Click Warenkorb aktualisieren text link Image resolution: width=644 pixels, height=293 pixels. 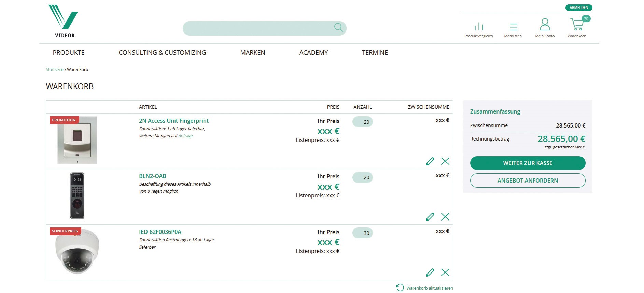tap(430, 288)
